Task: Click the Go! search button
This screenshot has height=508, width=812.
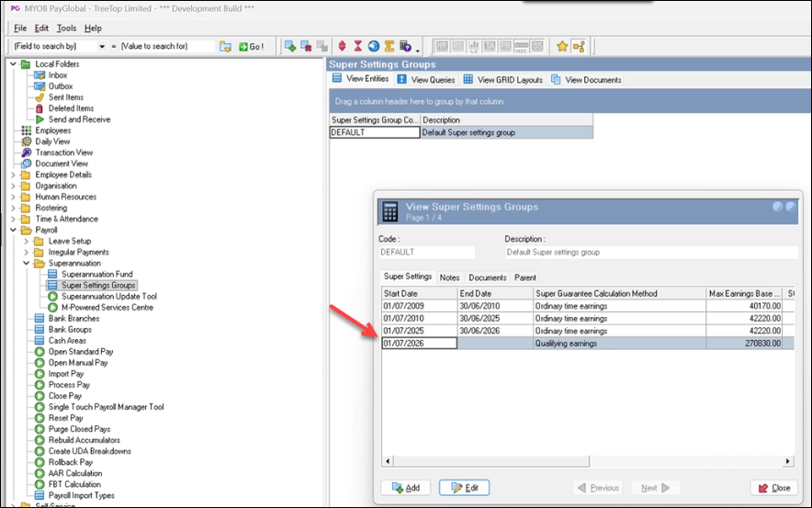Action: tap(251, 46)
